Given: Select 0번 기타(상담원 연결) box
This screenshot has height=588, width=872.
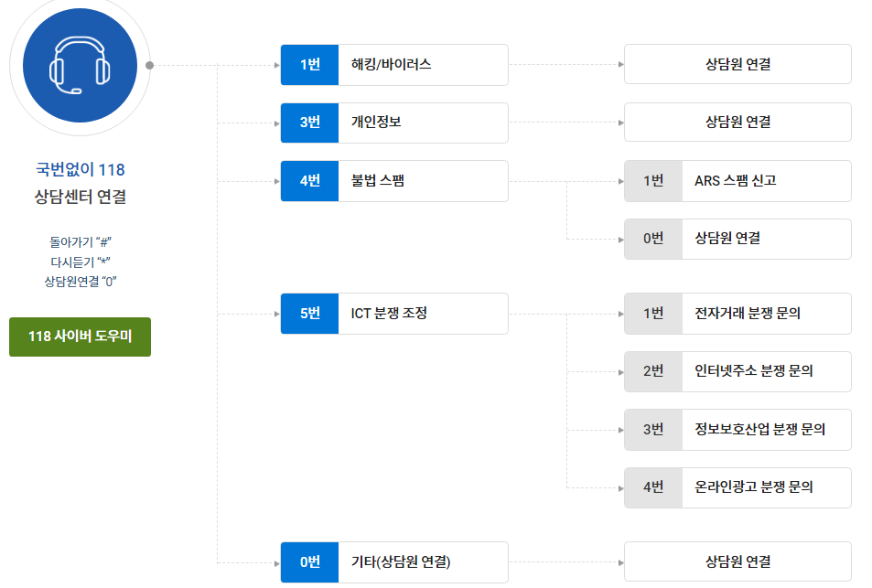Looking at the screenshot, I should point(394,561).
